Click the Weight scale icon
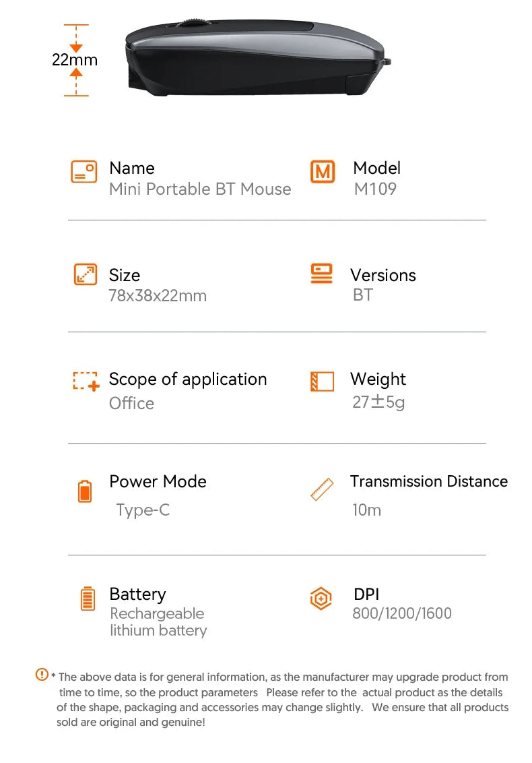This screenshot has width=532, height=763. pos(322,381)
